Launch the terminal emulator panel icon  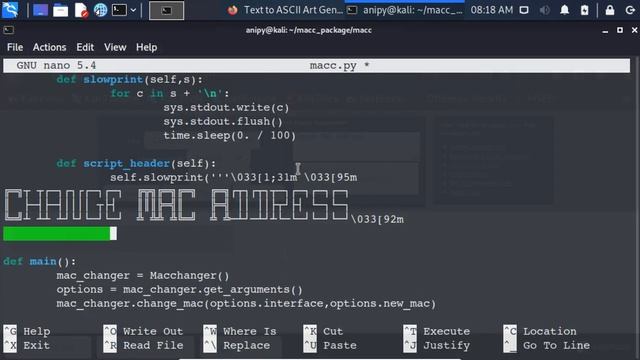tap(119, 10)
